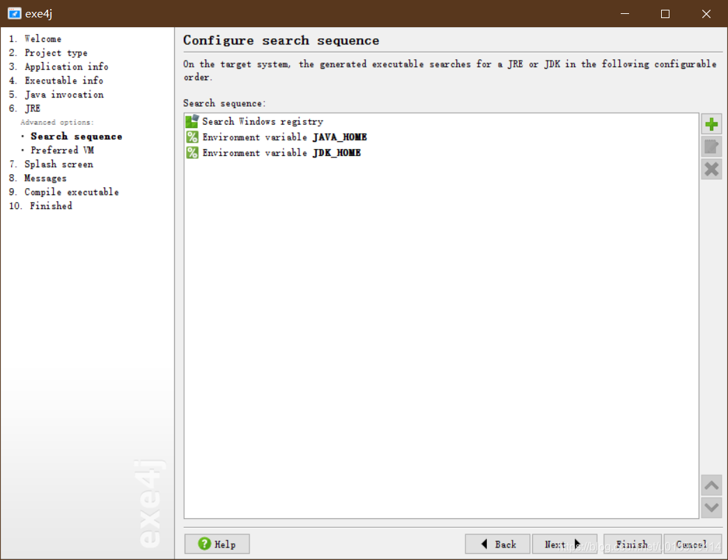Move selected entry down with arrow icon
This screenshot has width=728, height=560.
point(711,508)
